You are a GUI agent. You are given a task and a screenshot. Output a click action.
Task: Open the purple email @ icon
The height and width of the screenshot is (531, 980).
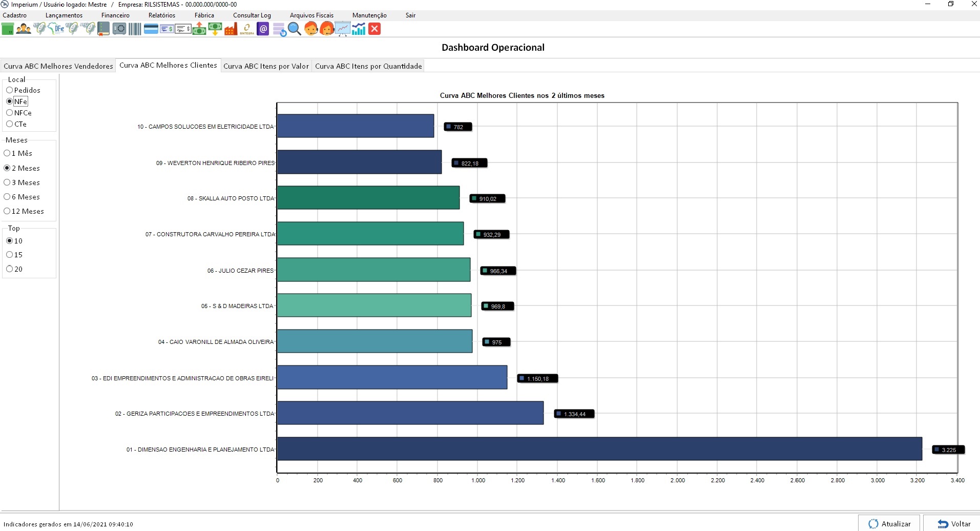(x=263, y=29)
